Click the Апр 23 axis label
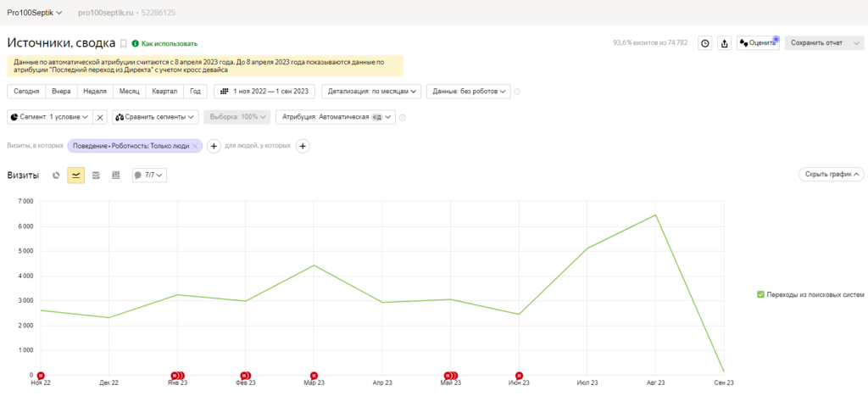This screenshot has height=413, width=868. click(x=382, y=382)
